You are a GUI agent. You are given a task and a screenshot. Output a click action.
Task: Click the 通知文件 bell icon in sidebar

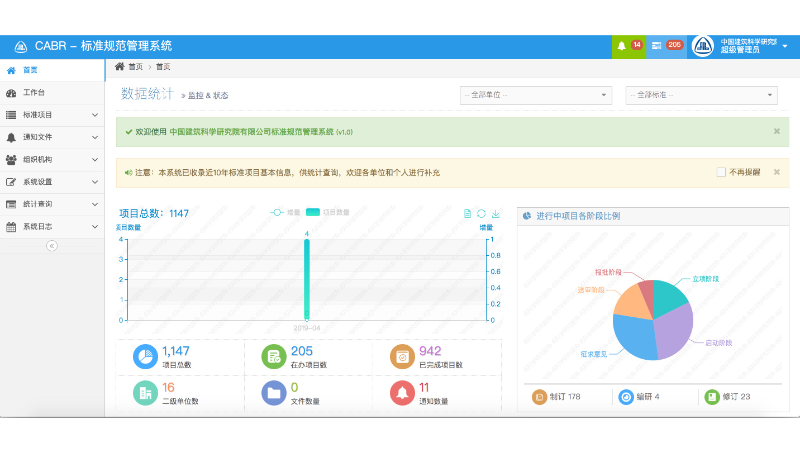11,137
